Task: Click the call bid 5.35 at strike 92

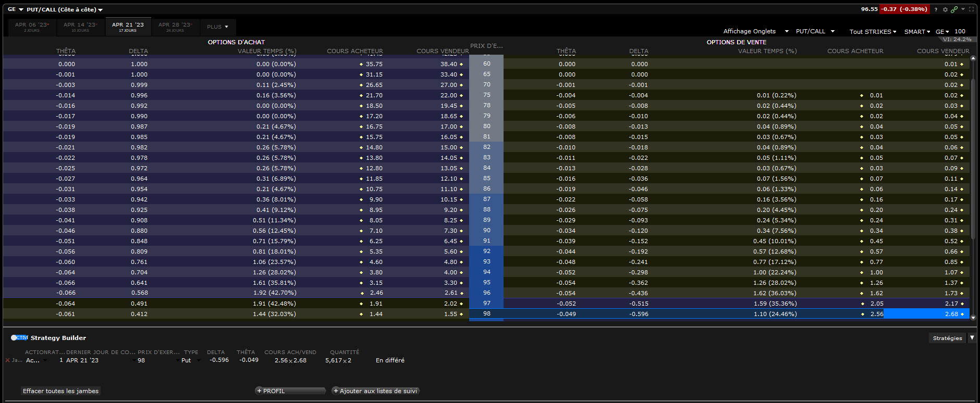Action: point(376,251)
